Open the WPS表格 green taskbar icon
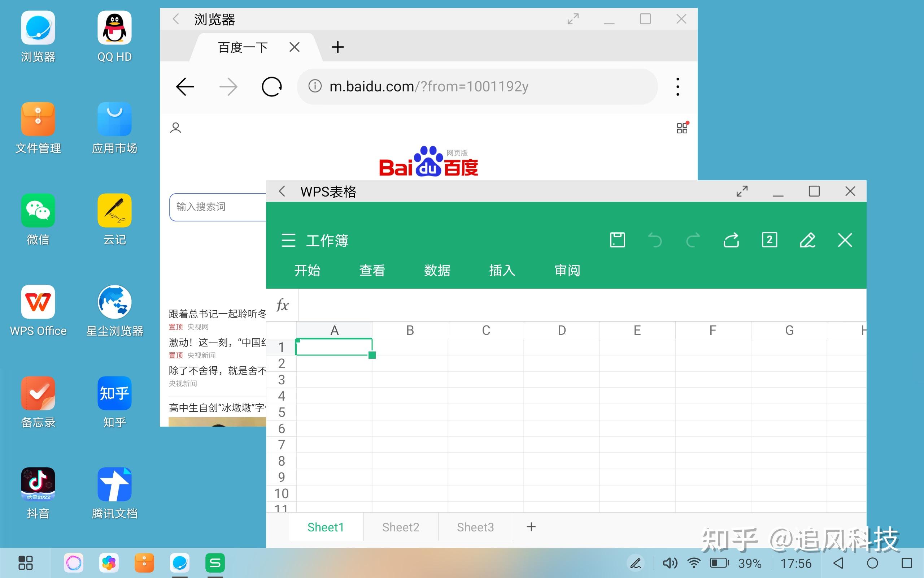924x578 pixels. tap(215, 563)
